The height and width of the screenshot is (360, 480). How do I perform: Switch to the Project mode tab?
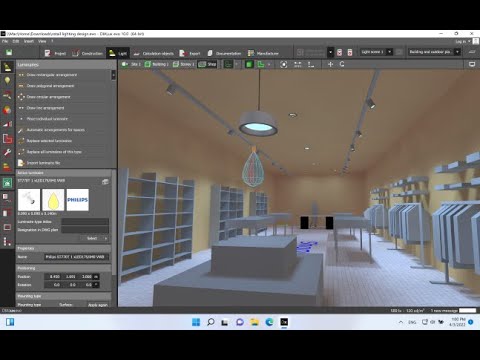[55, 53]
